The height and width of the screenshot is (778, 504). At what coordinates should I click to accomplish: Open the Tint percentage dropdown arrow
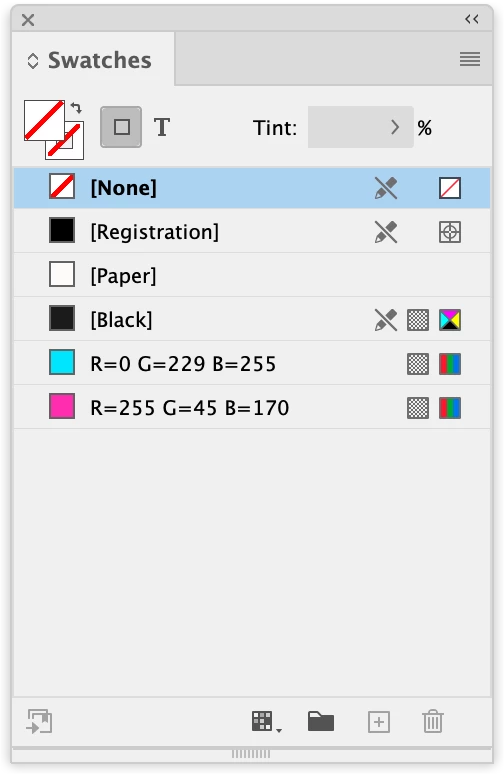tap(395, 127)
